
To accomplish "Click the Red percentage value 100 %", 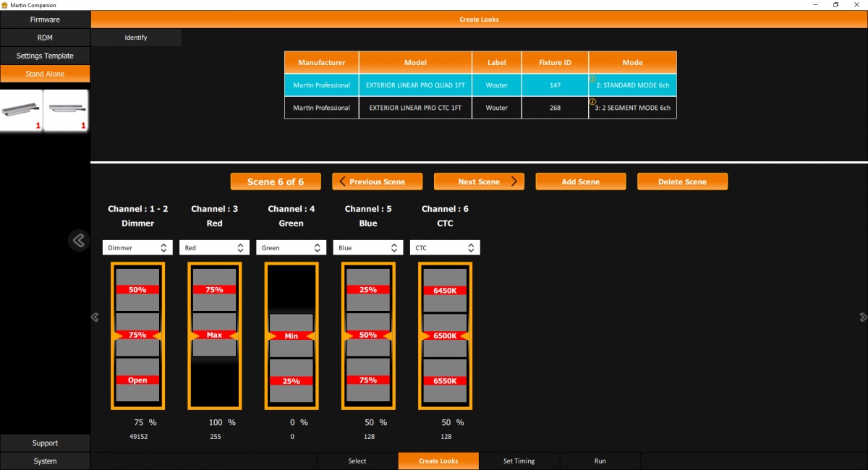I will pyautogui.click(x=221, y=422).
